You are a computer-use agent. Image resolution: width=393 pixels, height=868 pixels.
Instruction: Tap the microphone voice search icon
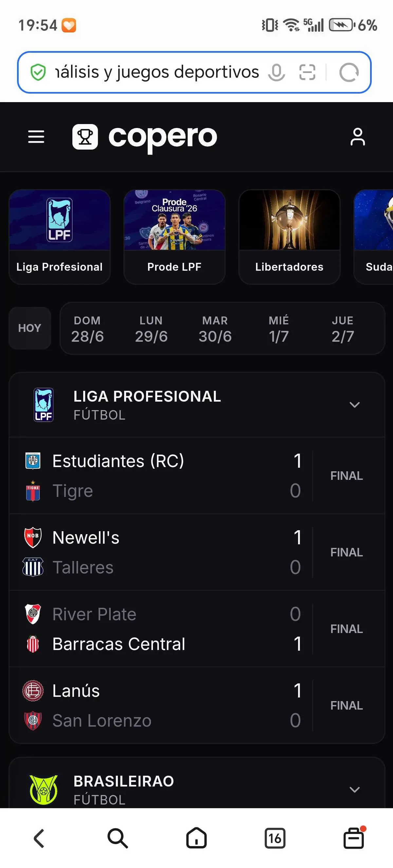point(276,72)
